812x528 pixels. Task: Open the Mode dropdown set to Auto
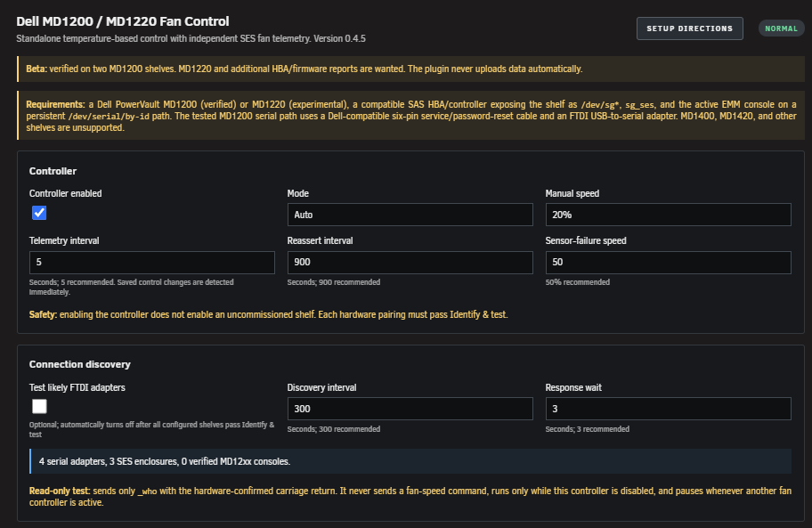tap(410, 215)
